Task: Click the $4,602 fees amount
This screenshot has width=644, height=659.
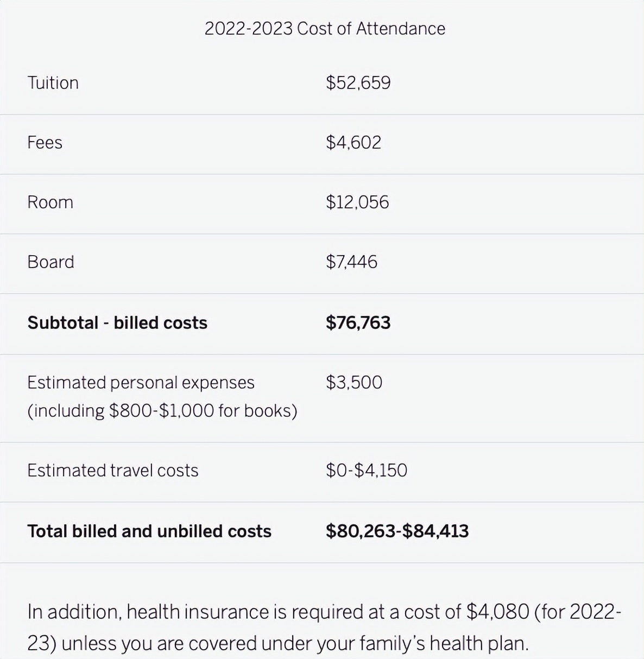Action: click(353, 143)
